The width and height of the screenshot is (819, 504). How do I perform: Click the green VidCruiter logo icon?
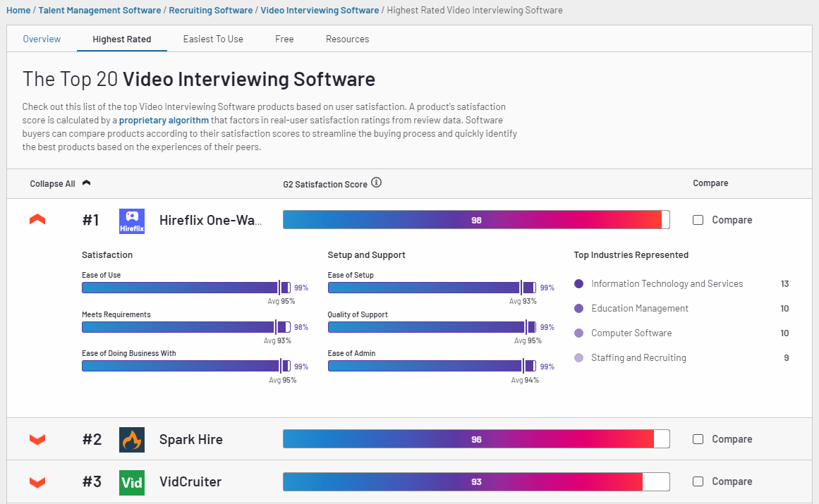click(x=131, y=481)
